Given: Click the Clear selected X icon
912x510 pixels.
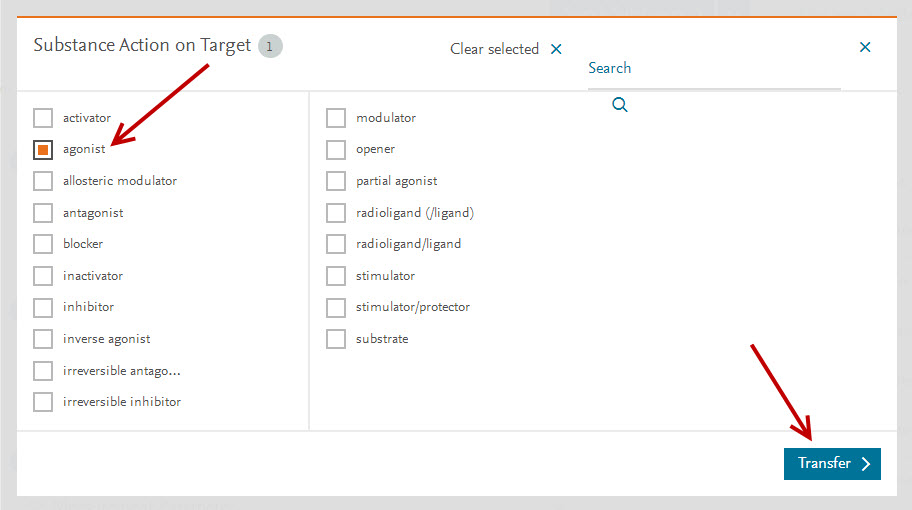Looking at the screenshot, I should [x=556, y=49].
